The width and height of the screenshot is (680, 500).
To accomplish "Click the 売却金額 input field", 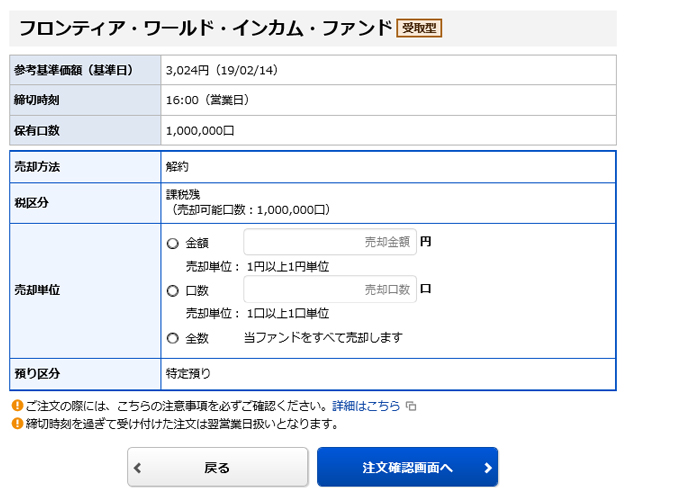I will click(330, 242).
